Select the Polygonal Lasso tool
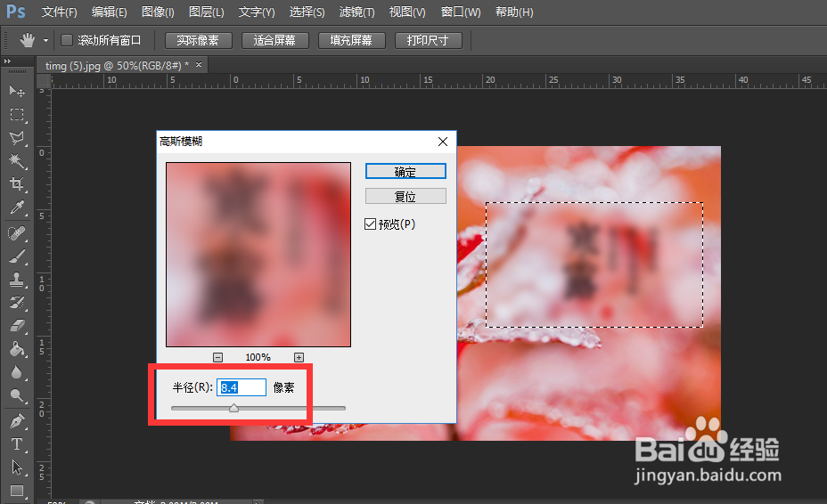The image size is (827, 504). tap(17, 138)
